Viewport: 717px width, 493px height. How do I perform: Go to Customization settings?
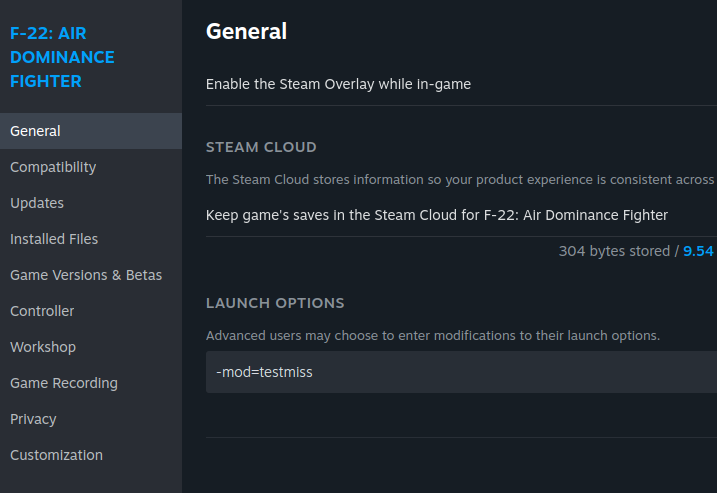click(x=91, y=455)
